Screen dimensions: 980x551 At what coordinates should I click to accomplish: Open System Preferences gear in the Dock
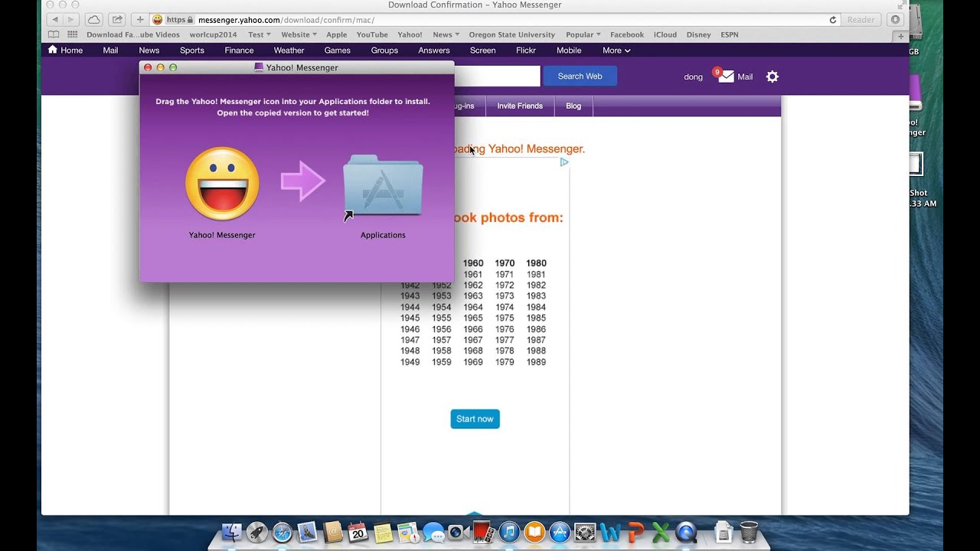pos(585,532)
